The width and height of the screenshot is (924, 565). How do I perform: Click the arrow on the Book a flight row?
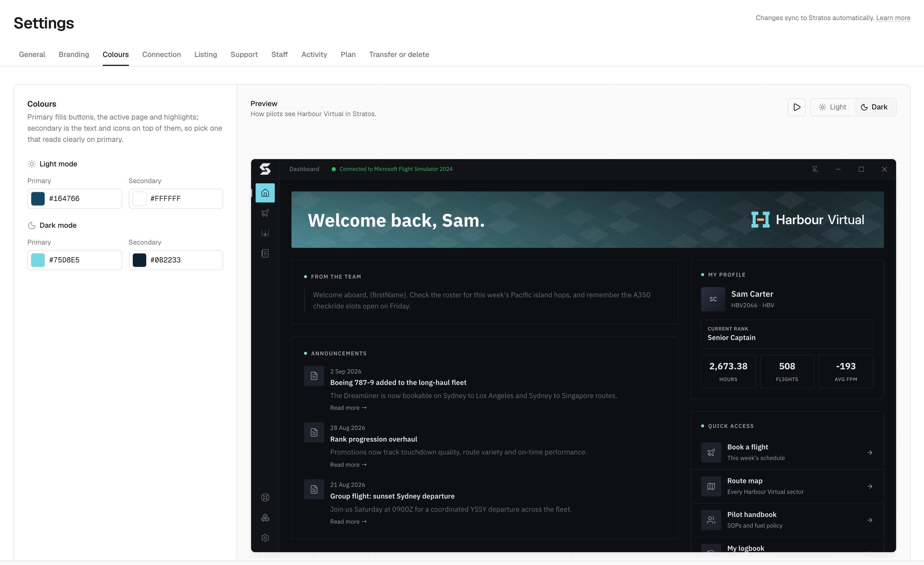tap(870, 453)
